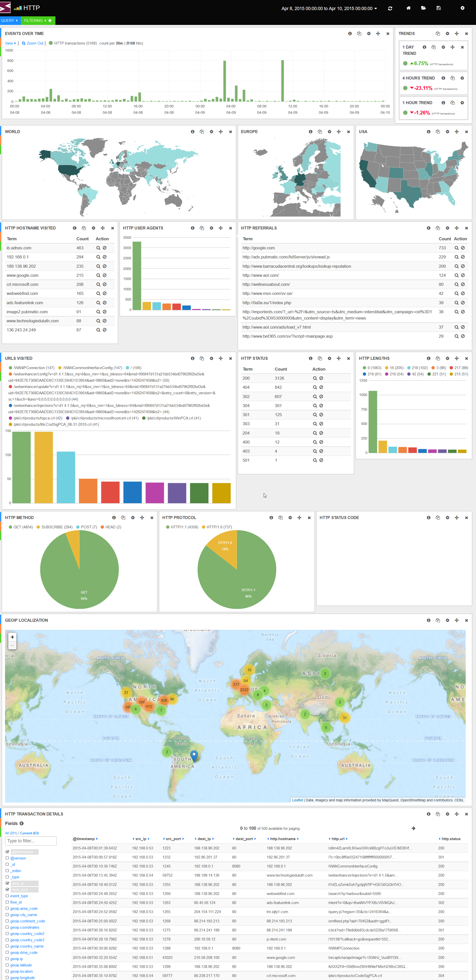
Task: Zoom in the GeoIP map with plus button
Action: 12,637
